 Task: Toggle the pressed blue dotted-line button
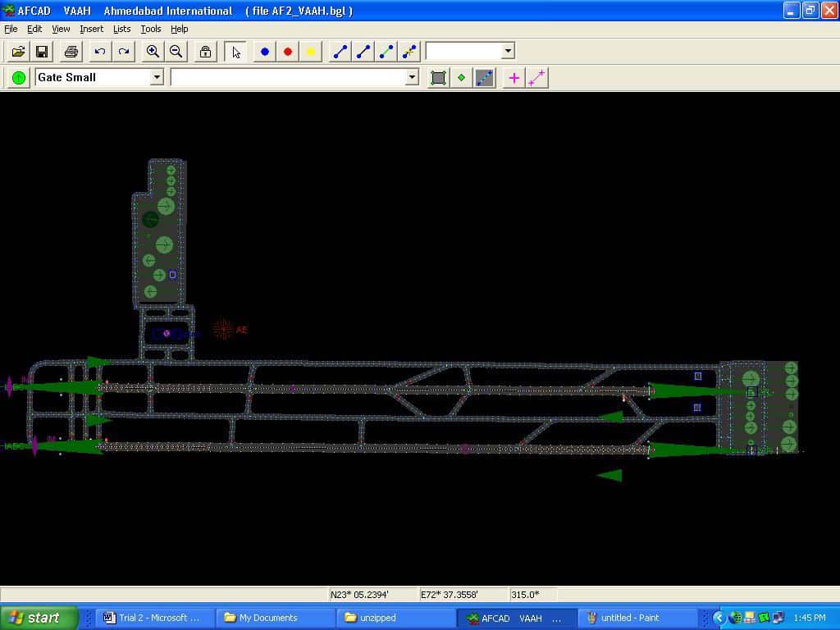click(x=485, y=78)
